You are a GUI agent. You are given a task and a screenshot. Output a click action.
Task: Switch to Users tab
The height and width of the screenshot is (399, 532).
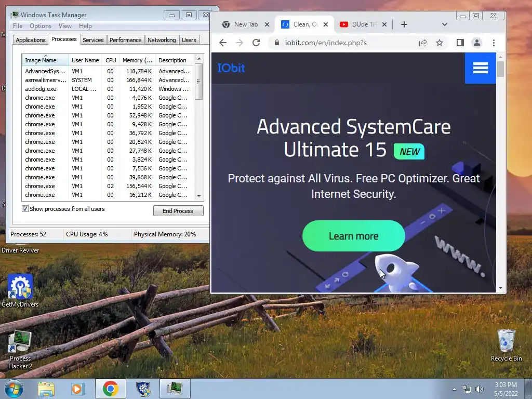coord(189,40)
